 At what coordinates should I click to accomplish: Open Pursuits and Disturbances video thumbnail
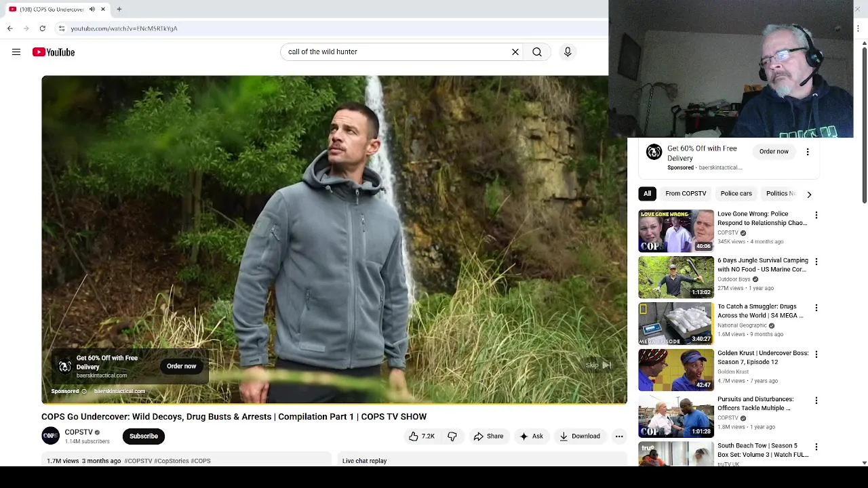[x=676, y=417]
